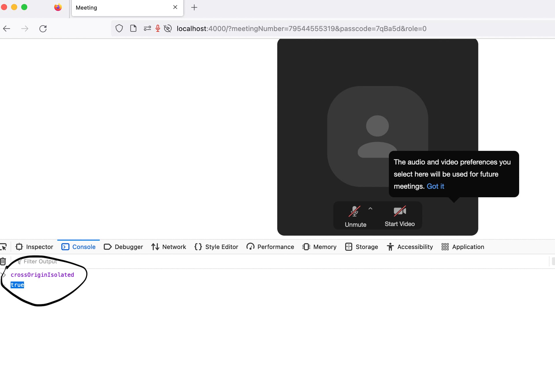Click the crossOriginIsolated console entry
The height and width of the screenshot is (392, 555).
(x=42, y=275)
